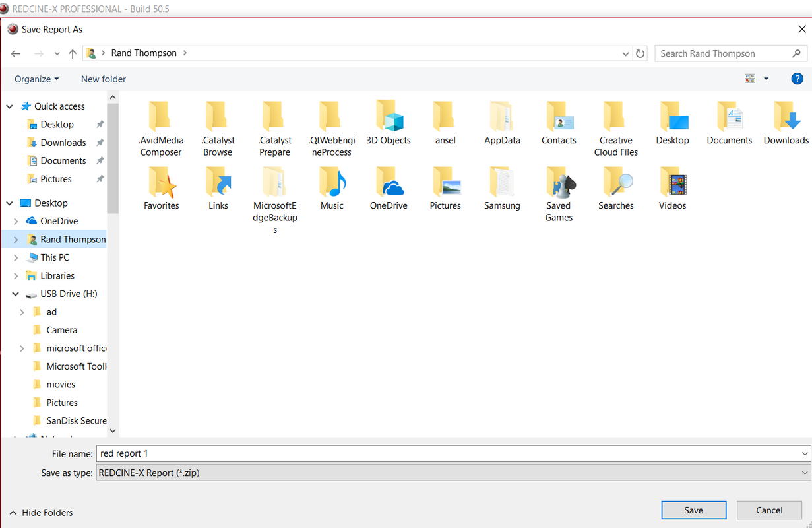Viewport: 812px width, 528px height.
Task: Open OneDrive folder in file pane
Action: pyautogui.click(x=389, y=188)
